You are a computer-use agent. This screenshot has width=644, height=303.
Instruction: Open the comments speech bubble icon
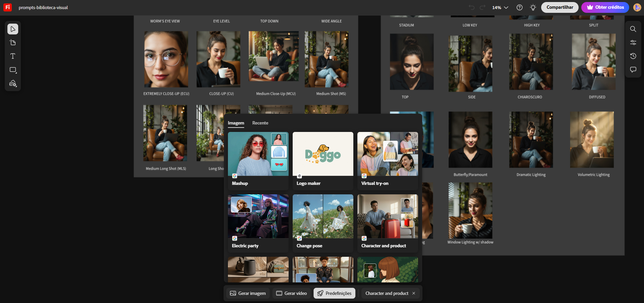(x=633, y=70)
